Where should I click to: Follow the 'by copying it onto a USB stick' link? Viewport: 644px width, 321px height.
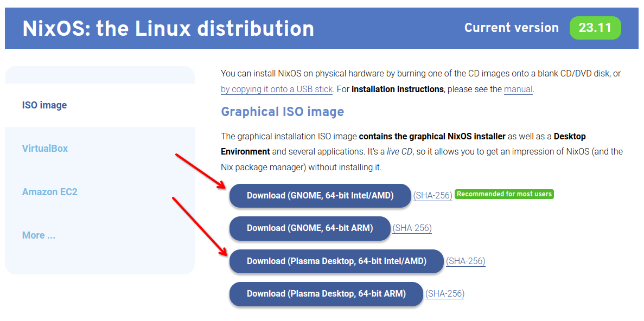277,89
